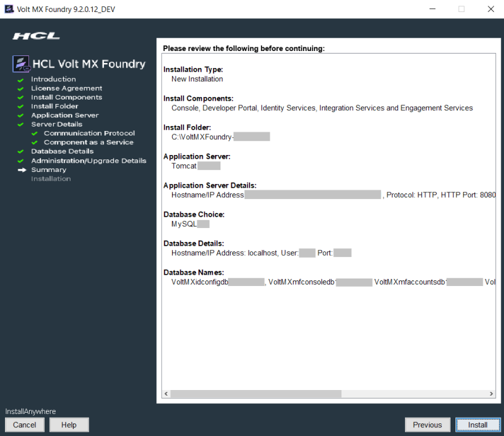Viewport: 504px width, 436px height.
Task: Click the HCL logo in the sidebar
Action: pyautogui.click(x=36, y=36)
